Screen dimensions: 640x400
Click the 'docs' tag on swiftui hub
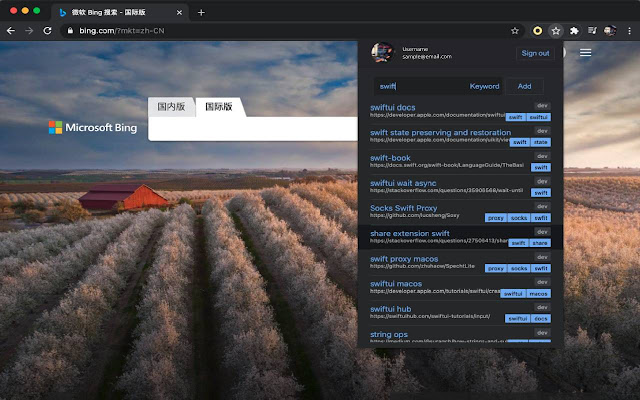(x=540, y=318)
